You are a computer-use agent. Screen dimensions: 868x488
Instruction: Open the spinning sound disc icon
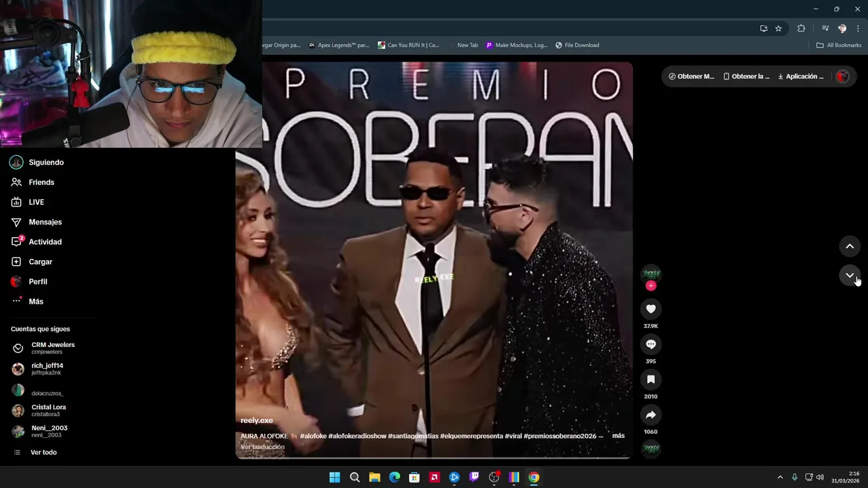[651, 448]
